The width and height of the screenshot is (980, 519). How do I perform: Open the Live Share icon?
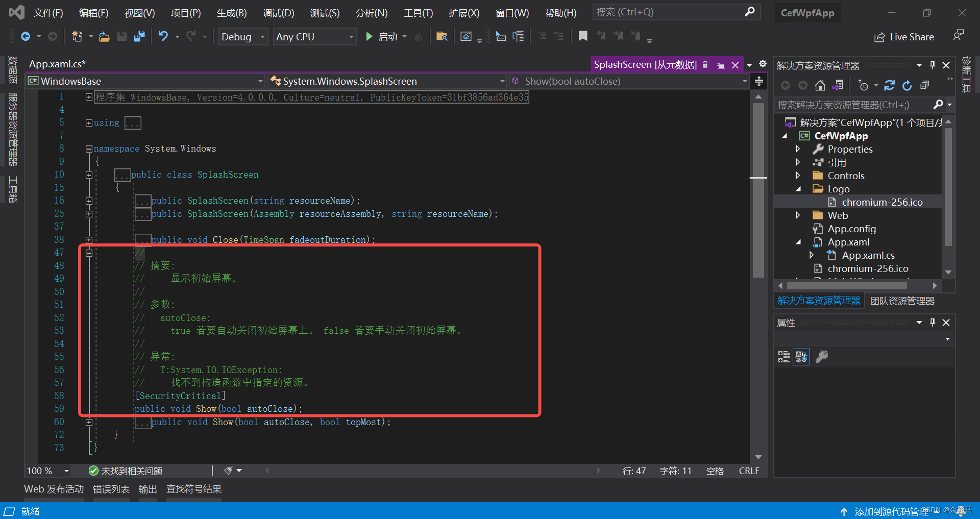903,36
